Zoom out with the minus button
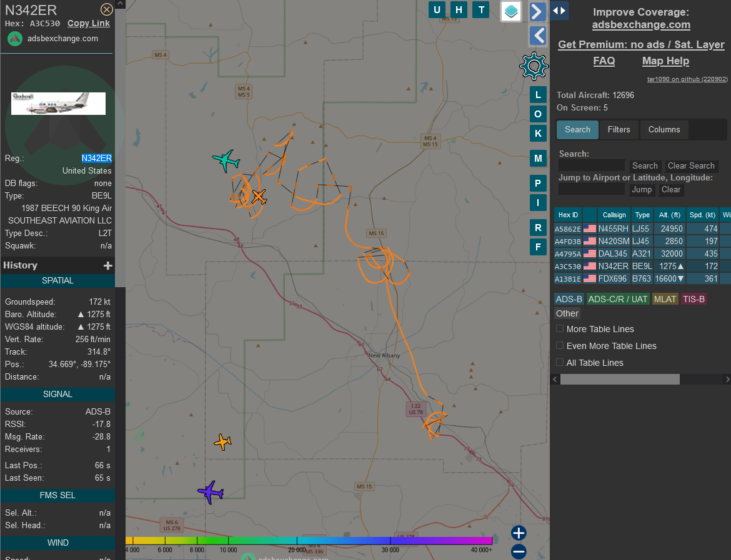731x560 pixels. 519,551
